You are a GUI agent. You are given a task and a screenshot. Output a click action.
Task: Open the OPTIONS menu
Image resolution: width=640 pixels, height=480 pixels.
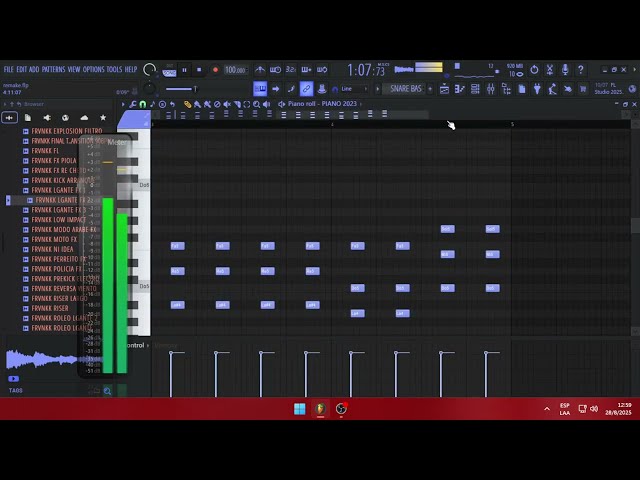point(93,69)
